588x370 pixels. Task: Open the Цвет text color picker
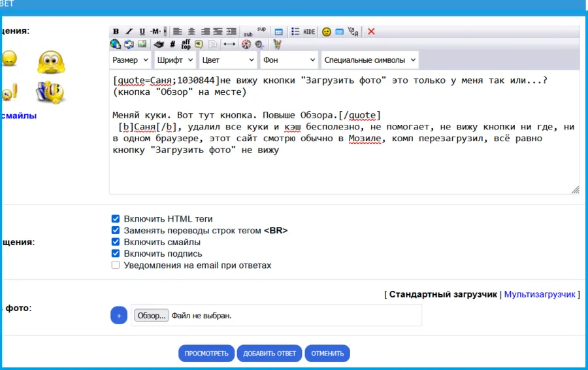pos(227,60)
